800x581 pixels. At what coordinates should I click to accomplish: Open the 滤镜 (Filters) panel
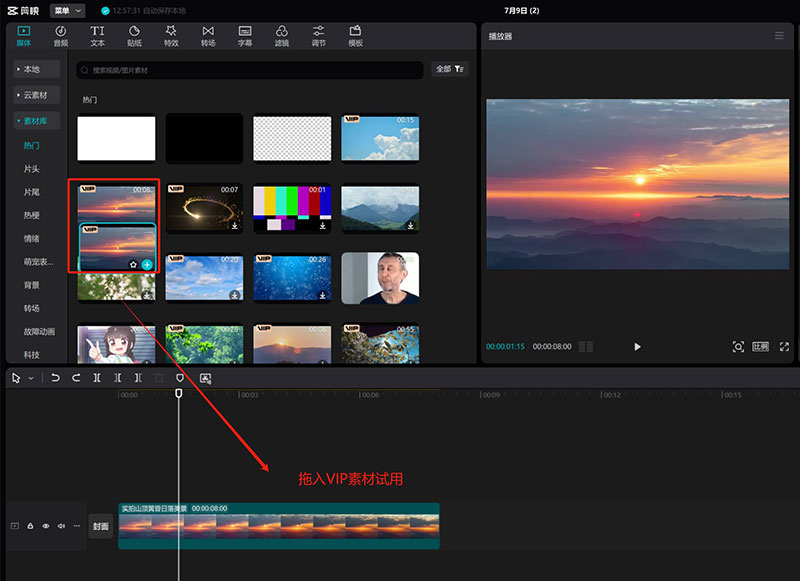click(x=282, y=36)
